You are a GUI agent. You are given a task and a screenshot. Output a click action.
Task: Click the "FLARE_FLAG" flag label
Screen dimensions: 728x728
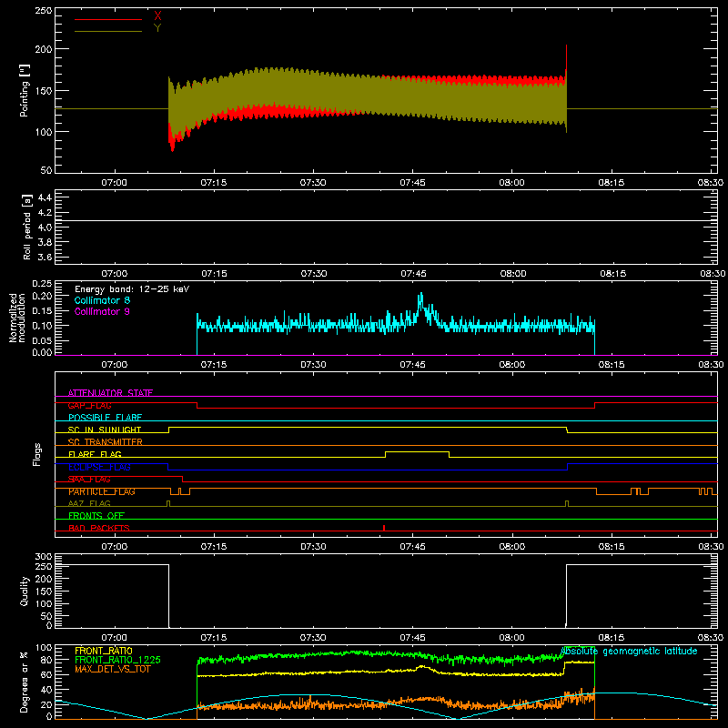click(95, 454)
